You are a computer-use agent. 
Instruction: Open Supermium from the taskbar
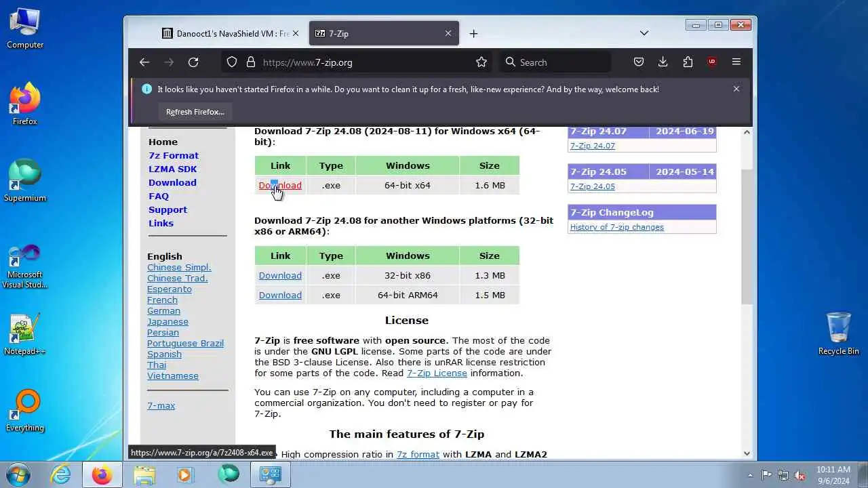tap(229, 474)
